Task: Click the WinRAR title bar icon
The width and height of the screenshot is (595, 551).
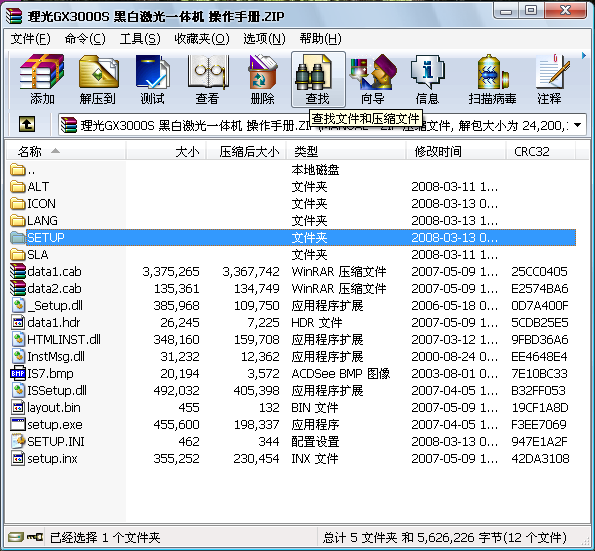Action: (14, 16)
